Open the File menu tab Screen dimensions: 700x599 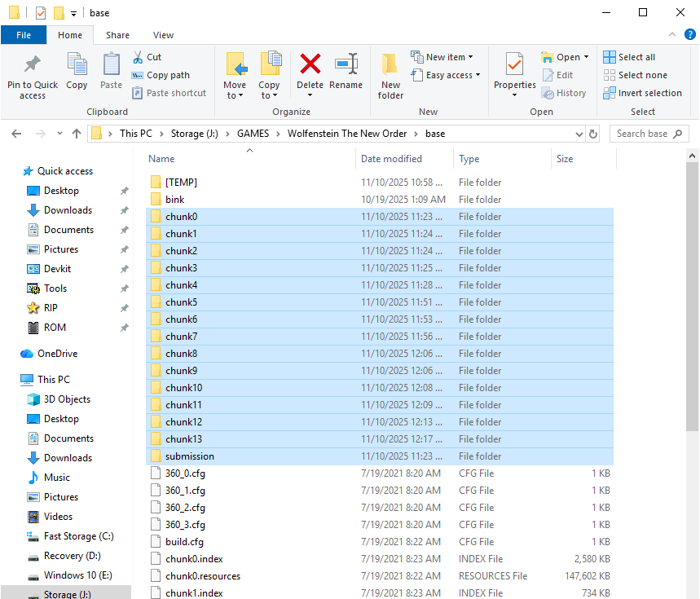pyautogui.click(x=24, y=35)
